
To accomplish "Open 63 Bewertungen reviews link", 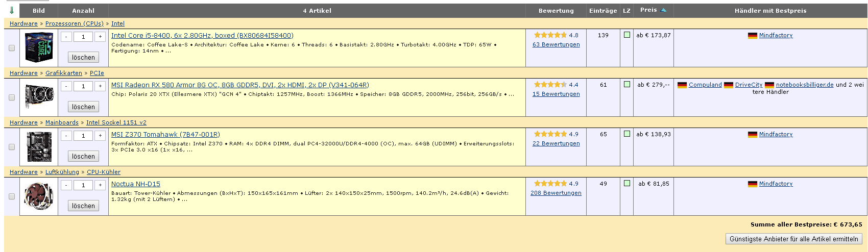I will click(556, 45).
